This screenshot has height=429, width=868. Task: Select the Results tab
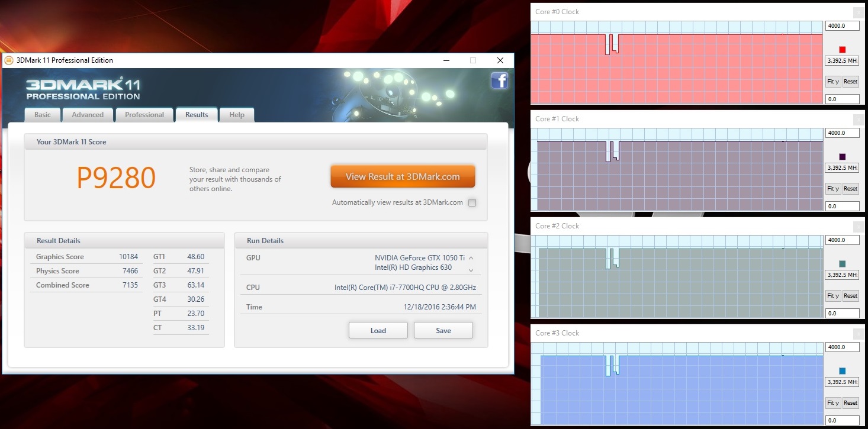point(197,115)
